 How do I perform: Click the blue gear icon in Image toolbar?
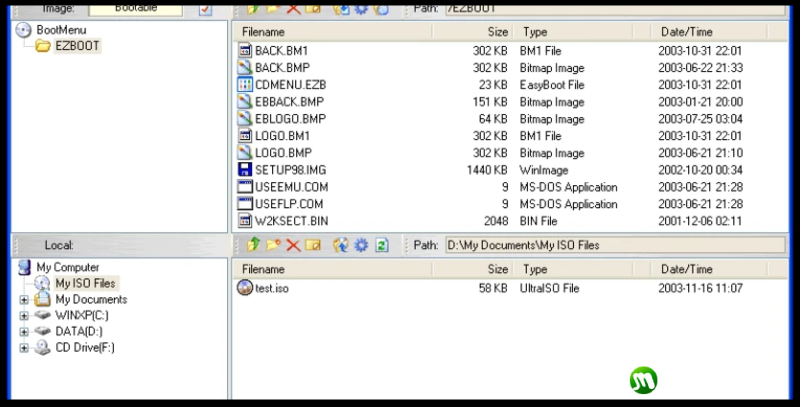361,9
